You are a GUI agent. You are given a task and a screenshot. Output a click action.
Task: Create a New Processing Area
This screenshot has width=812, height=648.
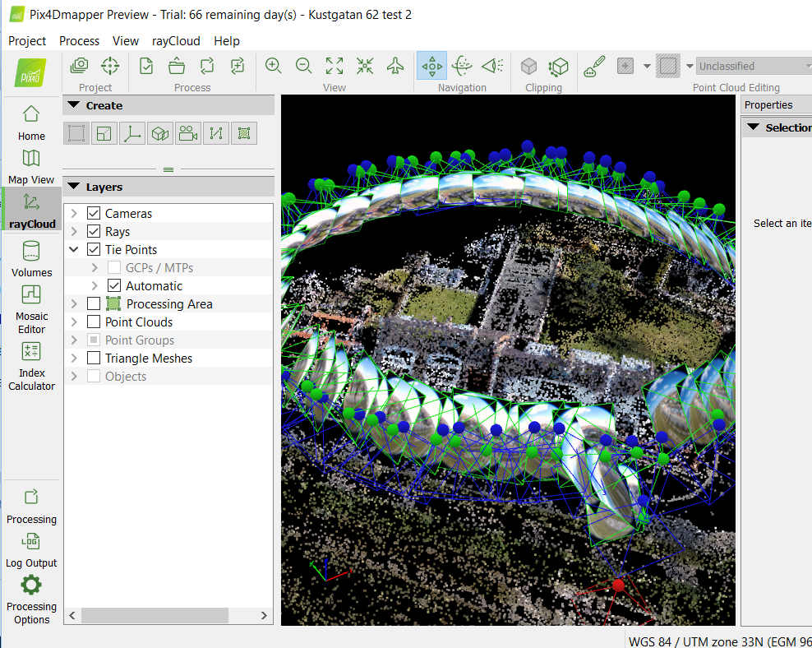click(76, 134)
